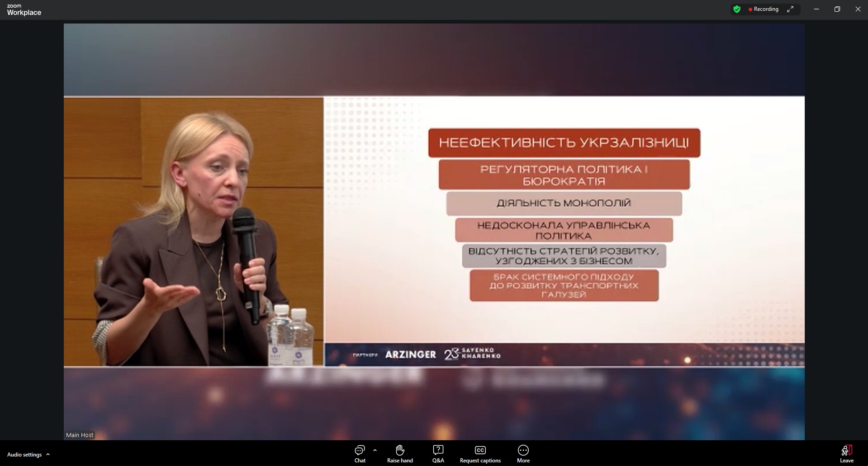
Task: Click the ARZINGER partner logo on slide
Action: (410, 355)
